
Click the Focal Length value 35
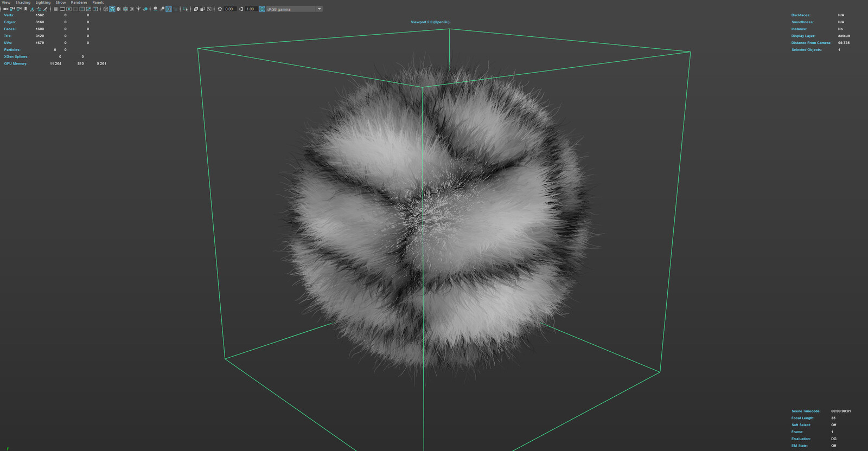coord(833,418)
